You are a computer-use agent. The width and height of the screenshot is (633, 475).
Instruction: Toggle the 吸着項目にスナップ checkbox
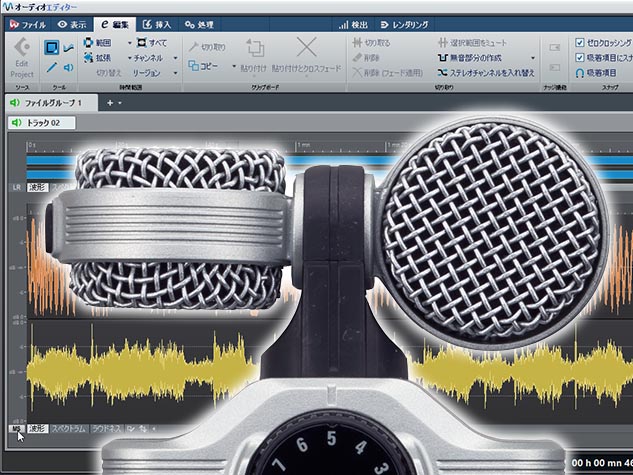580,58
